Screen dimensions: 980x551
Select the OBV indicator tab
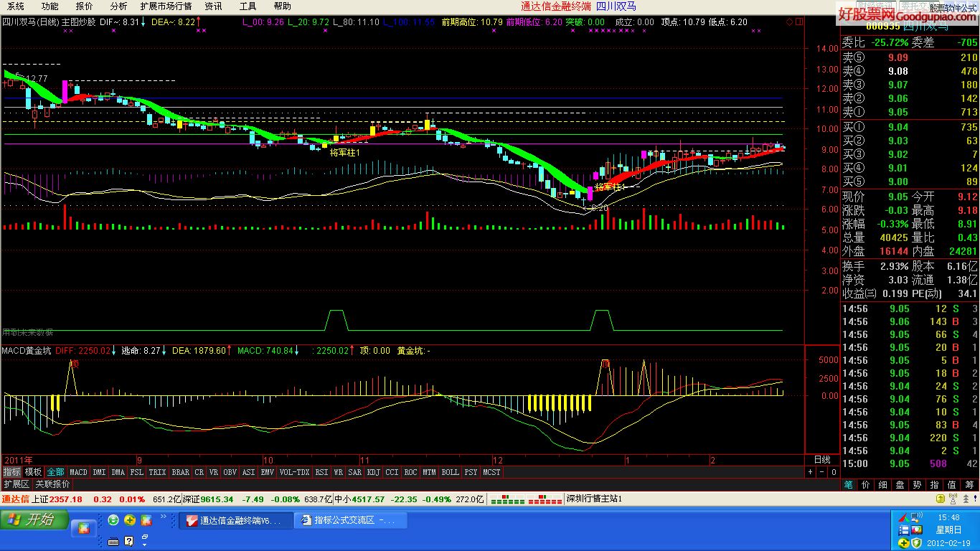tap(230, 472)
